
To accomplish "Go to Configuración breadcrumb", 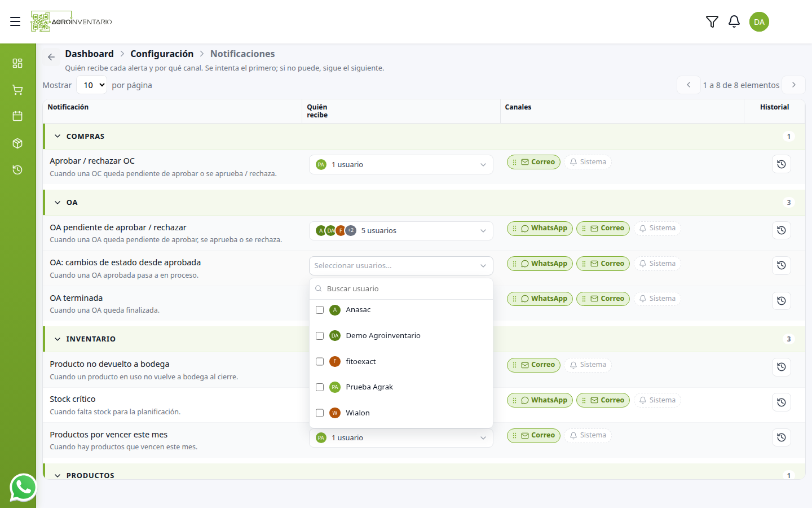I will [162, 54].
